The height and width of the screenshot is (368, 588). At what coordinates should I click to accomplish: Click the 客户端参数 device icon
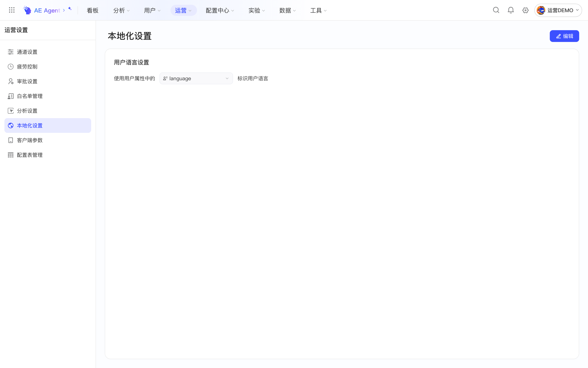tap(10, 140)
